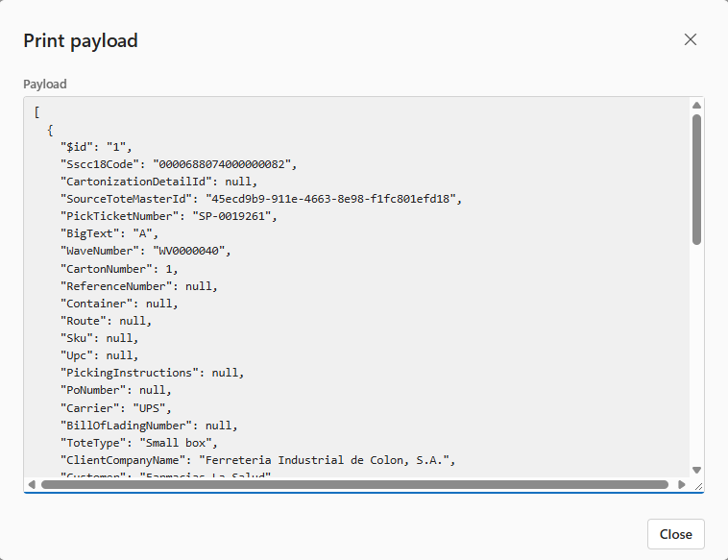Click the payload textarea resize grip

coord(698,486)
